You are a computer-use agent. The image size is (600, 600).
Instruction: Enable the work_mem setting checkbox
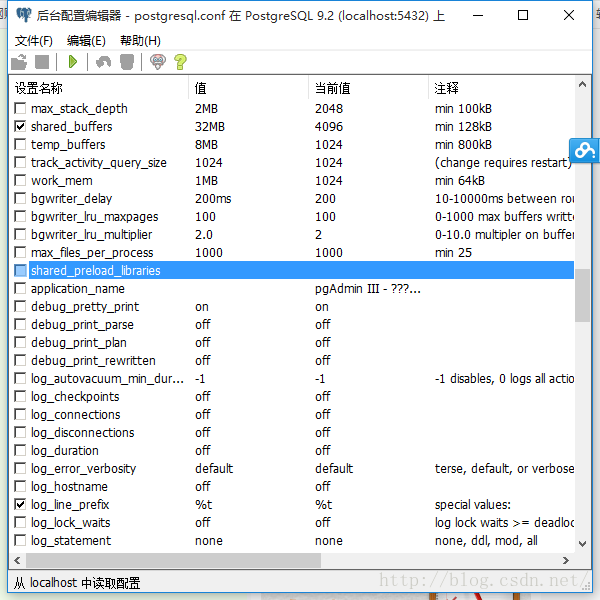pos(21,181)
